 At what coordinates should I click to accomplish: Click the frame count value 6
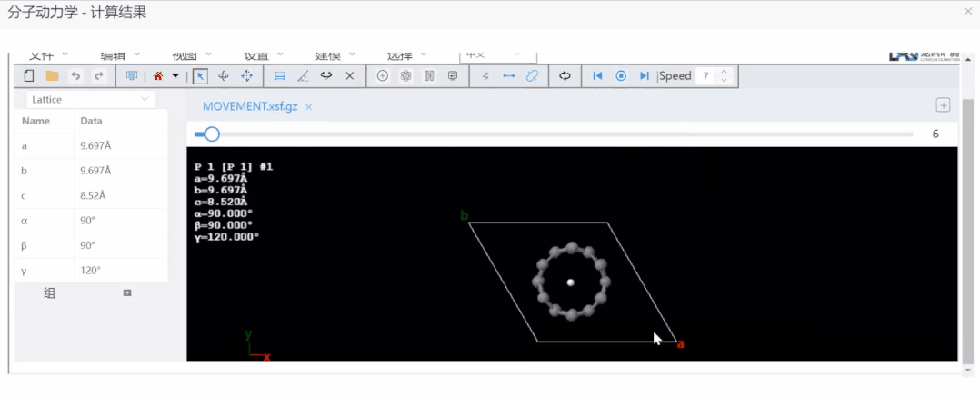[935, 134]
